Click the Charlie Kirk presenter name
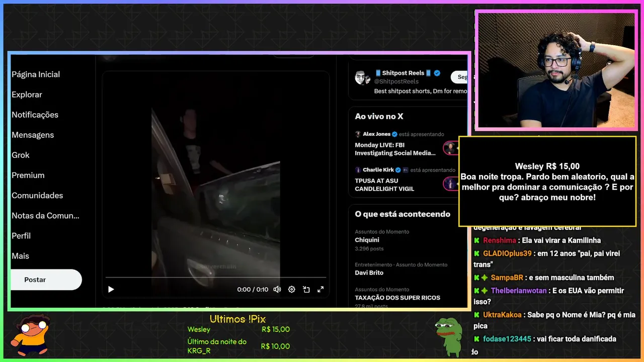The image size is (644, 362). 378,170
